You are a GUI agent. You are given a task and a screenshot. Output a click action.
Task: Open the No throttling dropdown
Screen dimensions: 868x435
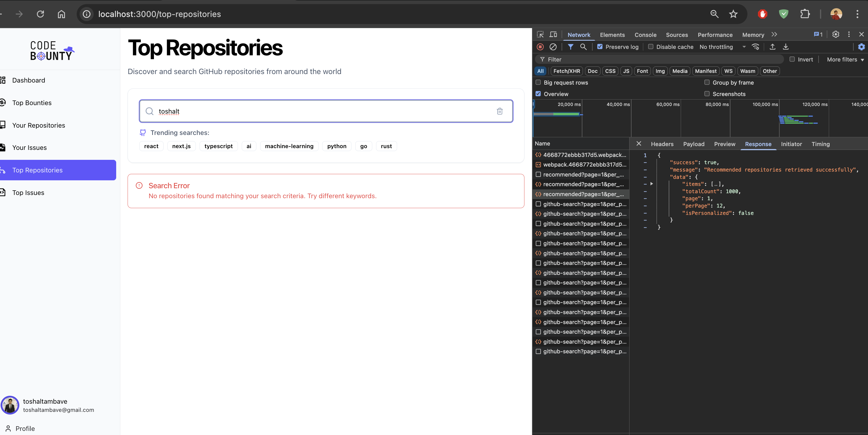[723, 47]
